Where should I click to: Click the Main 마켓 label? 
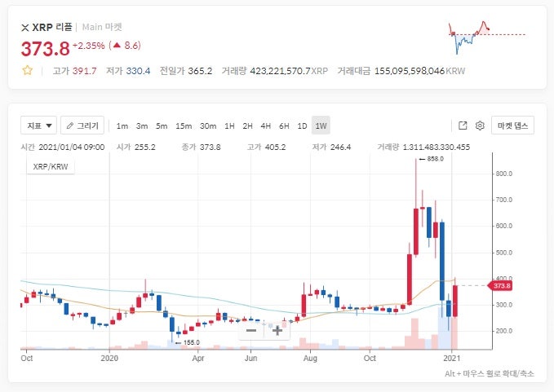[x=102, y=27]
